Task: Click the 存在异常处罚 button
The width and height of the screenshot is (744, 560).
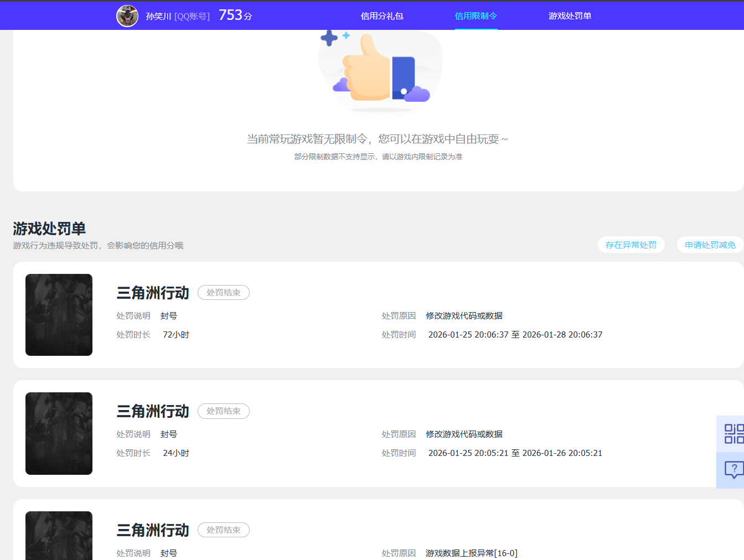Action: pos(631,244)
